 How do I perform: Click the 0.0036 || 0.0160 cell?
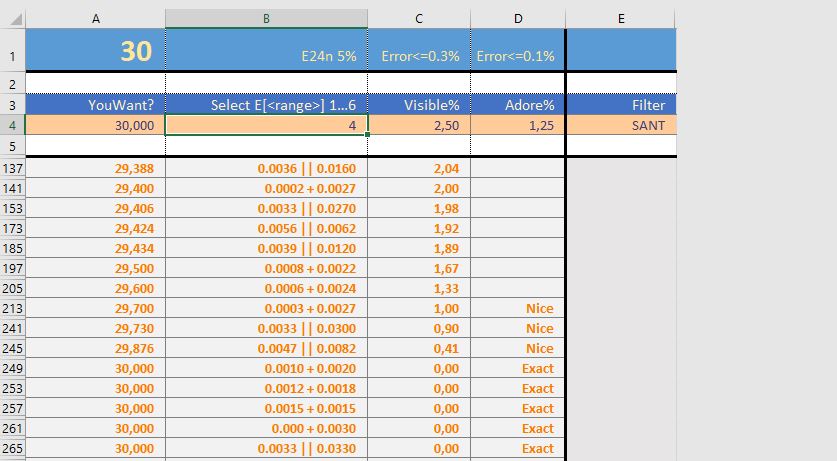click(x=266, y=168)
